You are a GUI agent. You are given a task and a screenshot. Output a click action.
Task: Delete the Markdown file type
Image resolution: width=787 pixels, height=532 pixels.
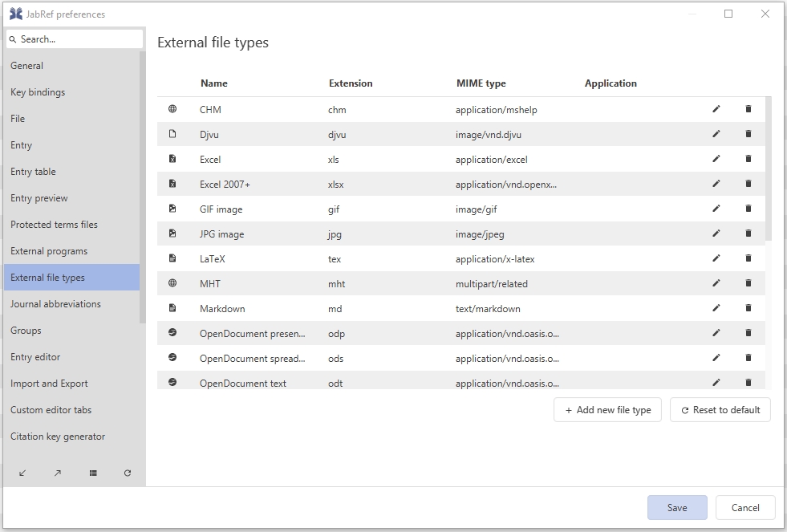(x=748, y=308)
